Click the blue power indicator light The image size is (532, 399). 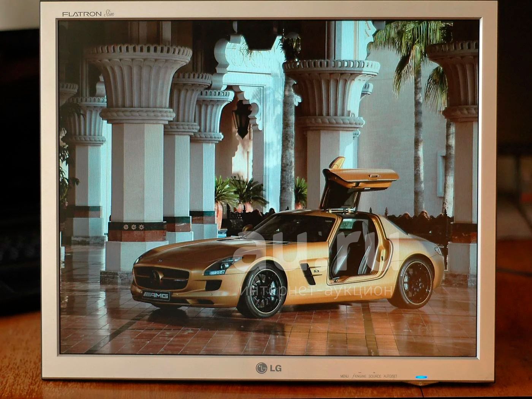coord(421,377)
